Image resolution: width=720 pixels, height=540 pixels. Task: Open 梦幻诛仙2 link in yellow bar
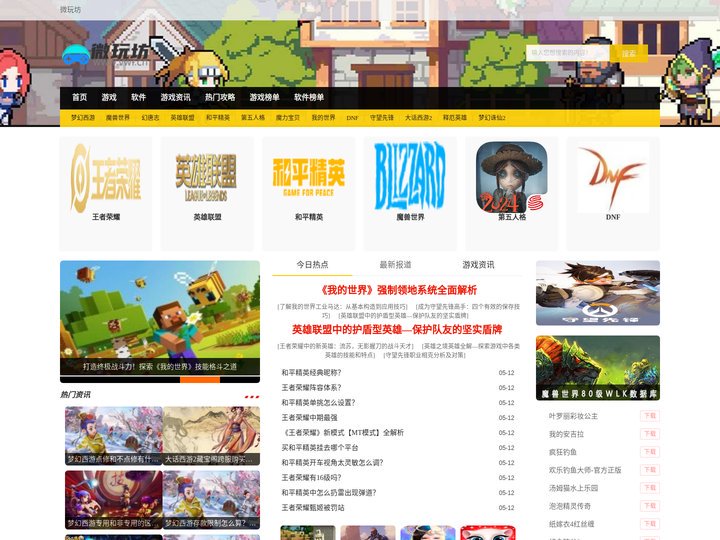pyautogui.click(x=492, y=118)
